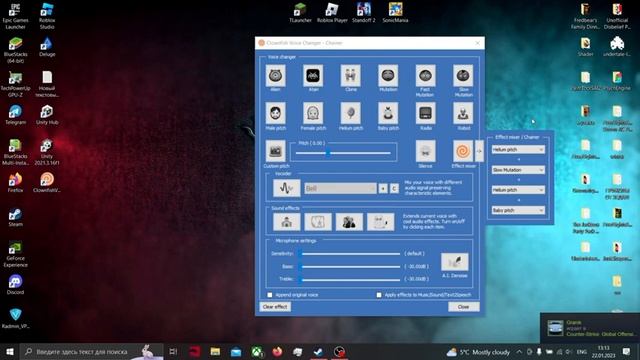Choose the Baby pitch voice icon
640x360 pixels.
click(x=388, y=113)
